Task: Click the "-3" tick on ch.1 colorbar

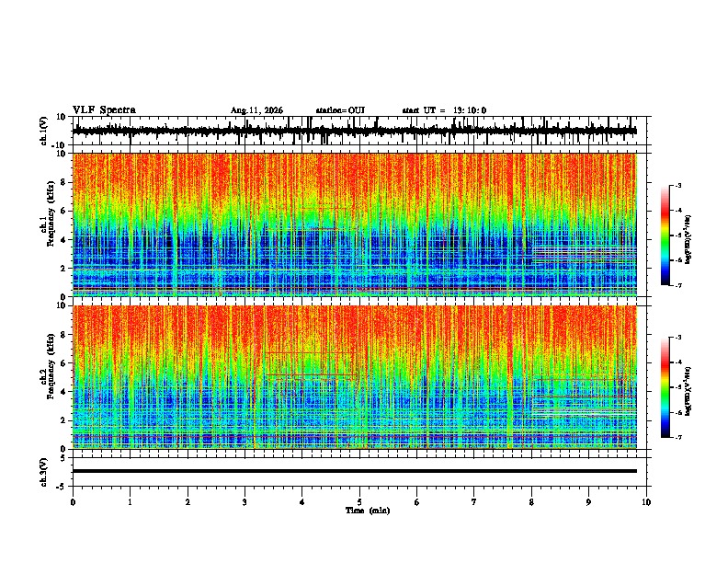Action: [x=677, y=185]
